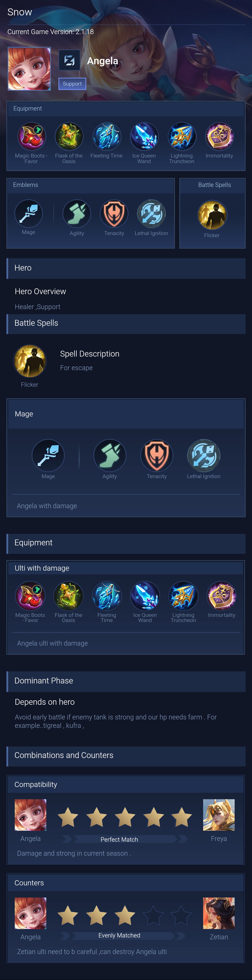
Task: Select Immortality item in top Equipment row
Action: point(219,136)
